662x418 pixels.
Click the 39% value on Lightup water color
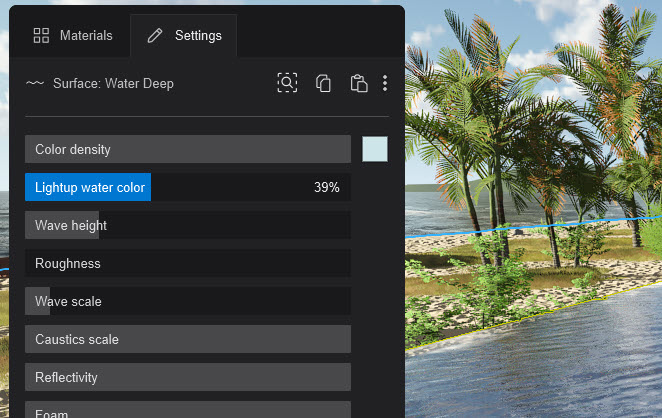[x=326, y=187]
